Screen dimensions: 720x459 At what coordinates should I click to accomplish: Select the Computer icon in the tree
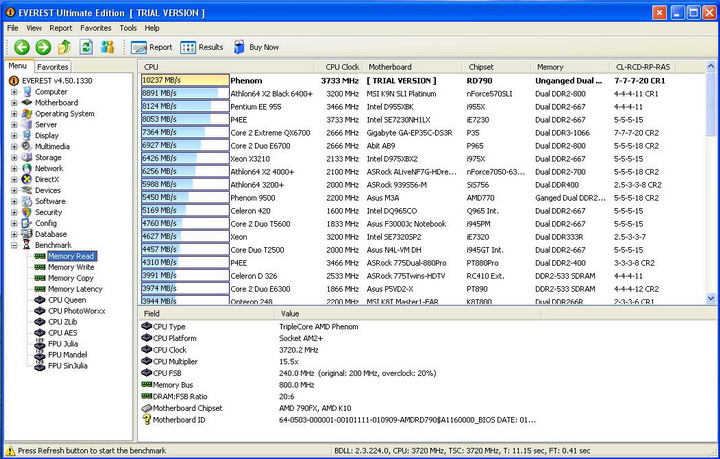[27, 92]
